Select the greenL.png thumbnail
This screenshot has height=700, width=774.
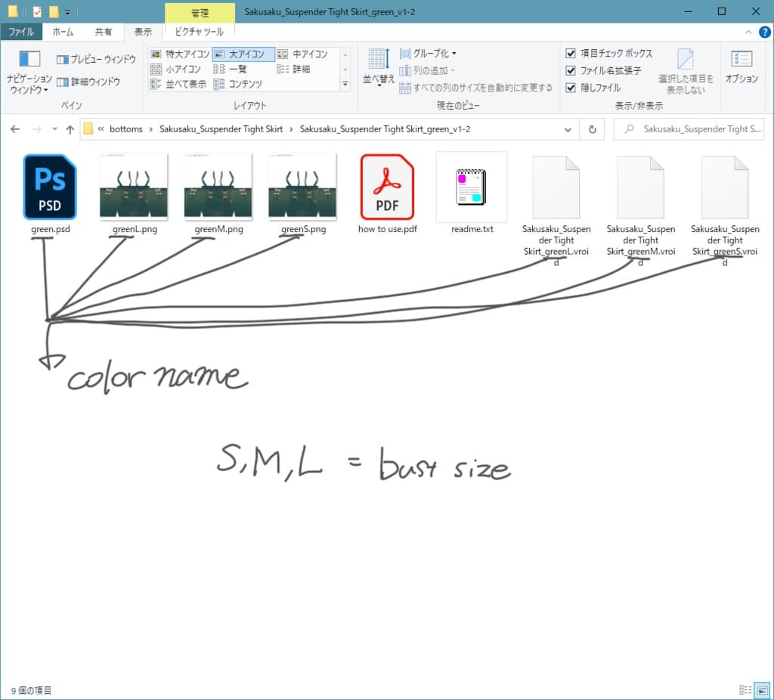click(x=135, y=194)
